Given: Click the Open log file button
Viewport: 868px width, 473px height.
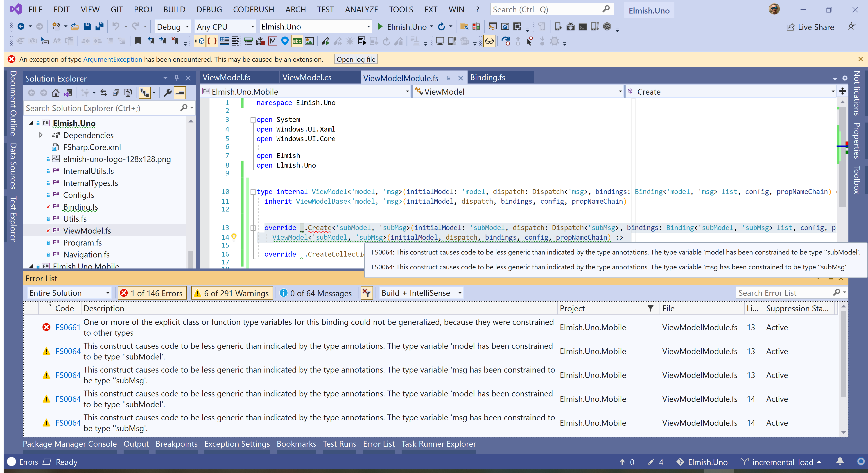Looking at the screenshot, I should [x=355, y=59].
